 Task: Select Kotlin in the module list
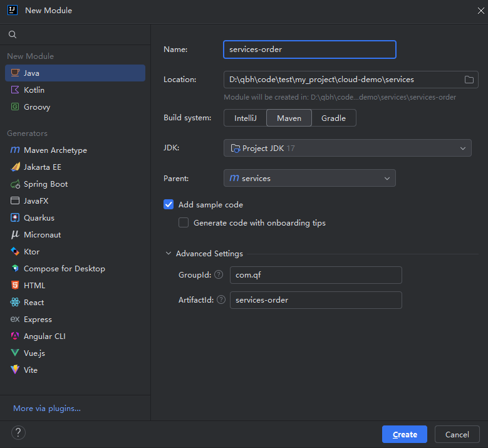click(75, 90)
